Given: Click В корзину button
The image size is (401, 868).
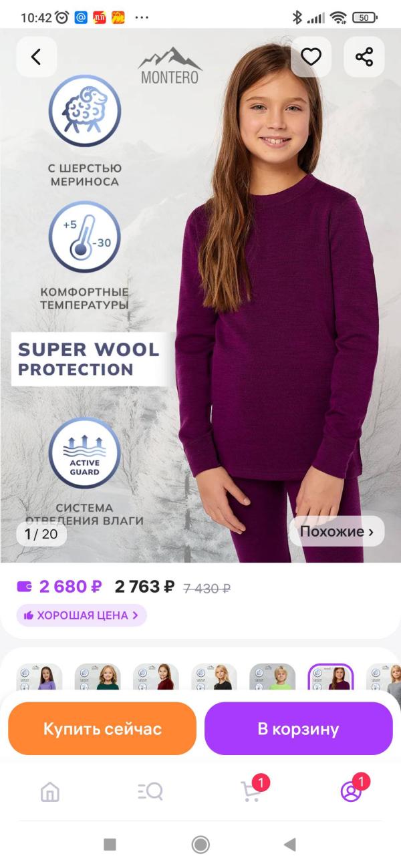Looking at the screenshot, I should tap(299, 728).
